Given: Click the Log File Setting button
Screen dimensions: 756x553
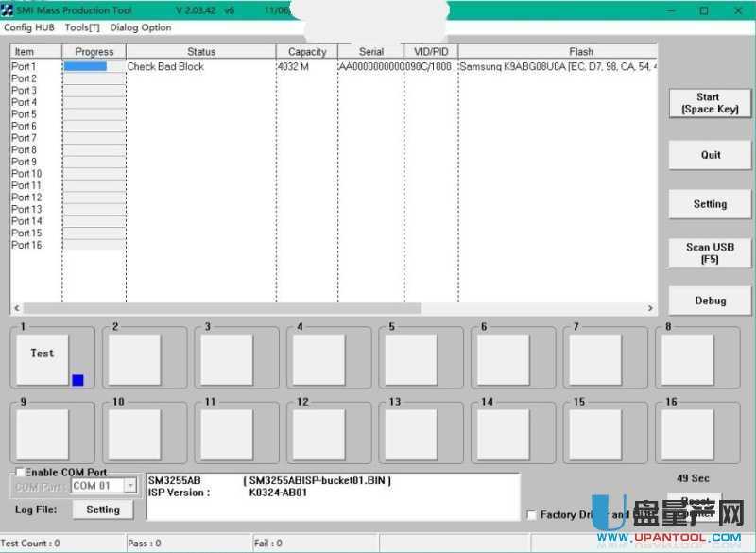Looking at the screenshot, I should point(103,510).
